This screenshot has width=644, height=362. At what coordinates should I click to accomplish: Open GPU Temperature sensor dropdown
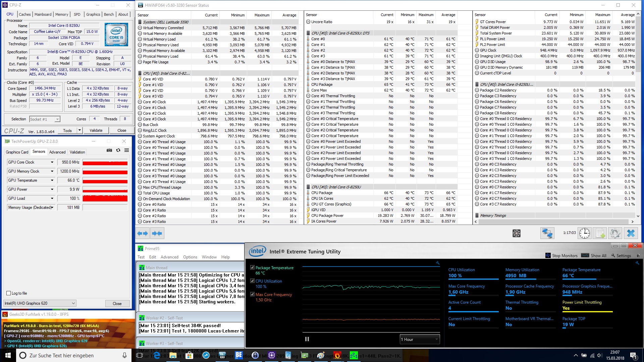tap(52, 180)
